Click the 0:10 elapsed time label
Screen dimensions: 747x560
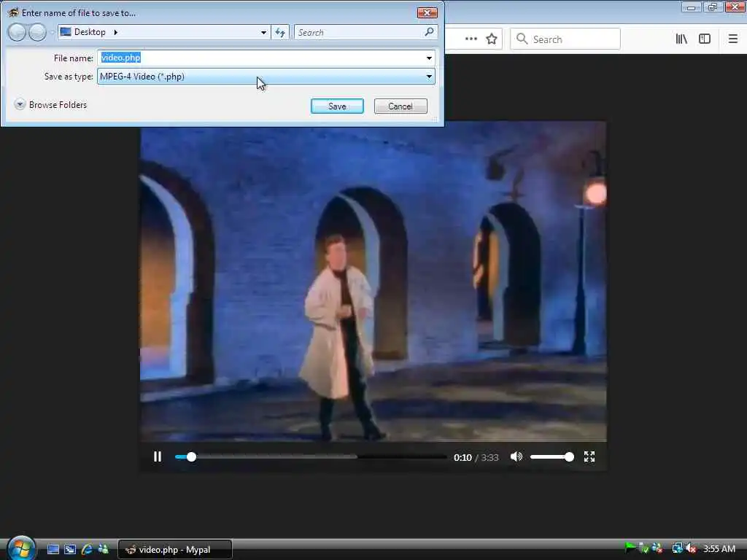click(x=462, y=458)
